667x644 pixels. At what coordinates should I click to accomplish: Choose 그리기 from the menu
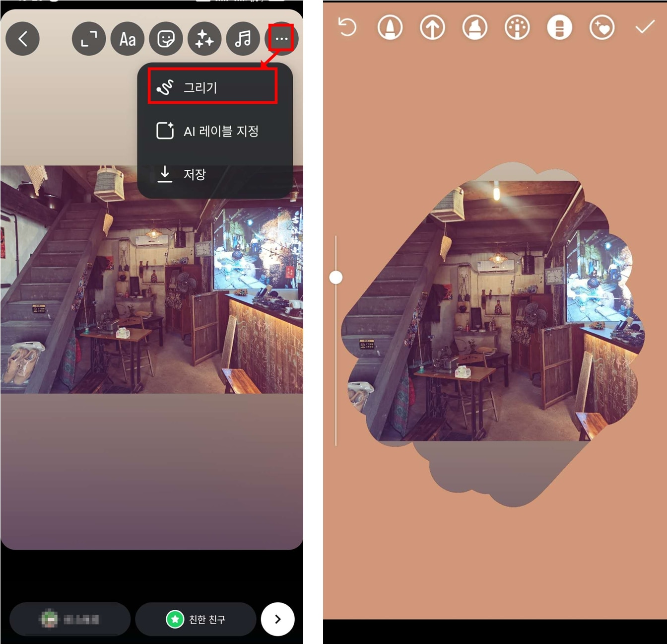pos(212,87)
